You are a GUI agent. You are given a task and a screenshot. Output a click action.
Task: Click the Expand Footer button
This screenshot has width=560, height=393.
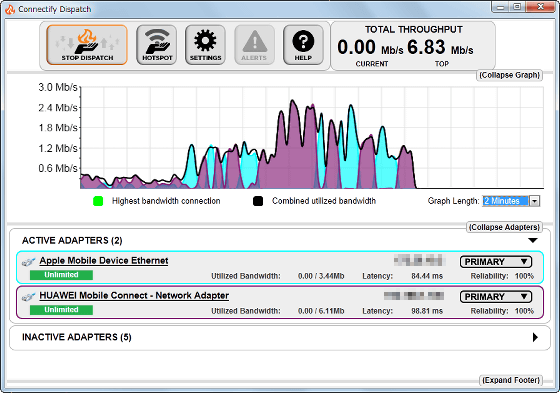pyautogui.click(x=511, y=380)
